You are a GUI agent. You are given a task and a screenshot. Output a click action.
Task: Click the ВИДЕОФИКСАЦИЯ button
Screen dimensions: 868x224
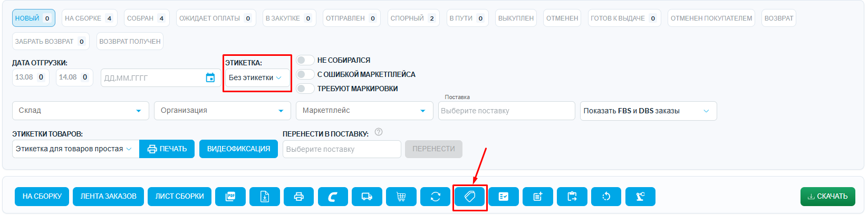[238, 149]
